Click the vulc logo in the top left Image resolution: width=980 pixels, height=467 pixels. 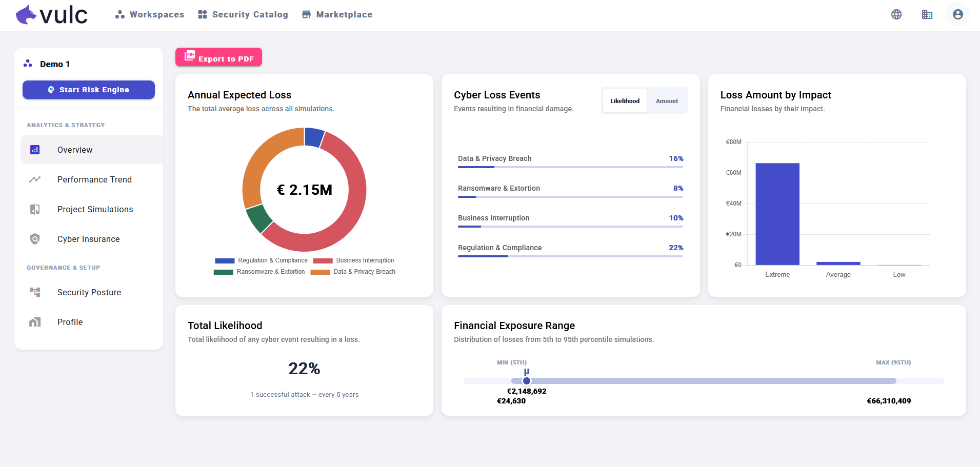coord(50,15)
